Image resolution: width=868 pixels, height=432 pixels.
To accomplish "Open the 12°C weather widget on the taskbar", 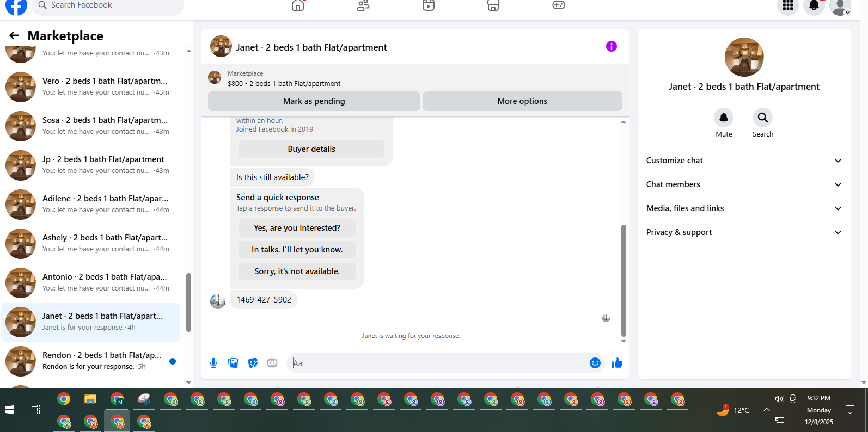I will click(x=733, y=410).
